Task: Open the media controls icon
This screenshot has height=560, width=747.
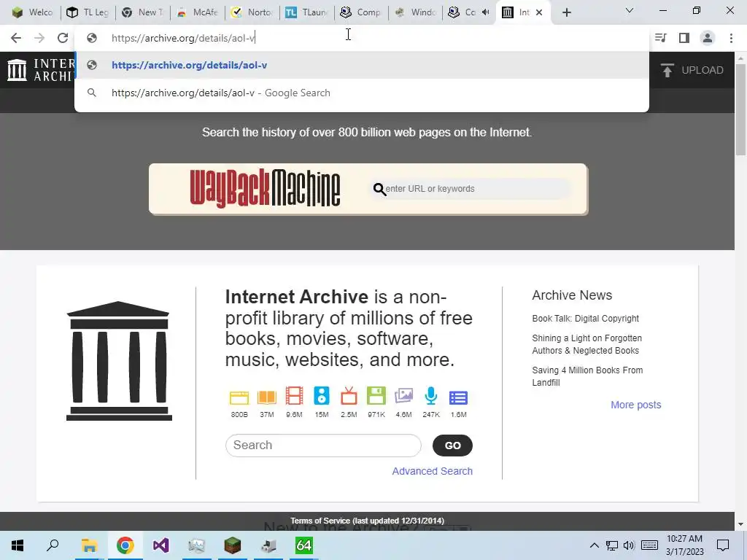Action: pyautogui.click(x=661, y=38)
